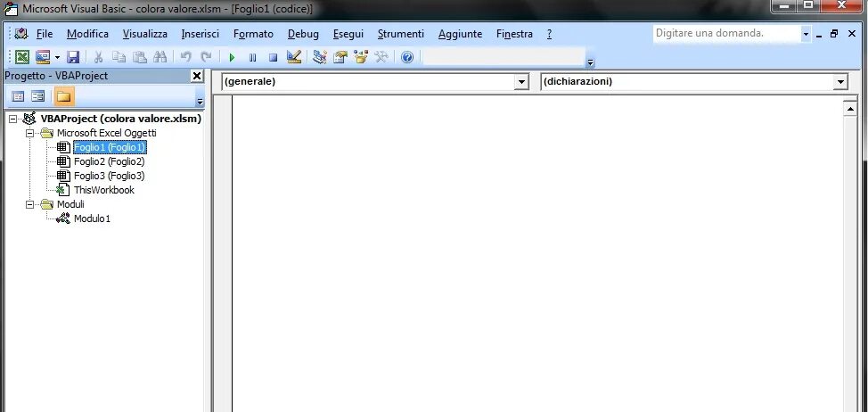868x412 pixels.
Task: Switch to Microsoft Excel view icon
Action: [22, 57]
